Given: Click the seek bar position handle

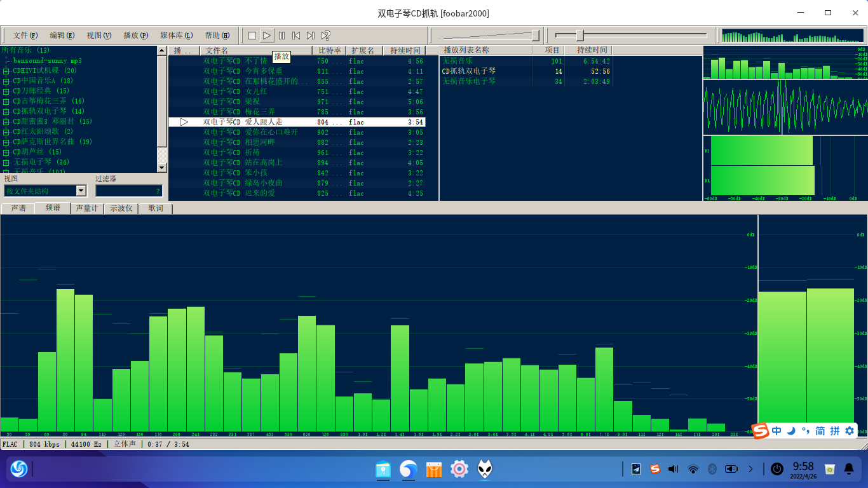Looking at the screenshot, I should tap(580, 35).
